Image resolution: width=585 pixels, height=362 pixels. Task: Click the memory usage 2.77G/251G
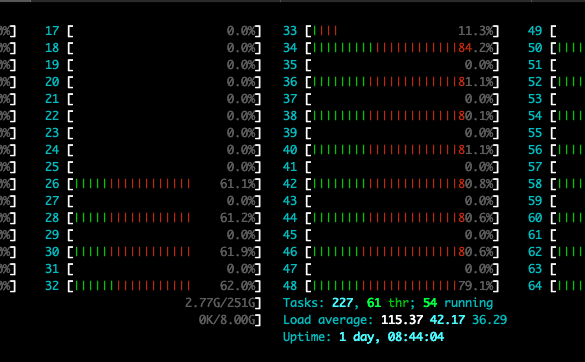pos(220,303)
